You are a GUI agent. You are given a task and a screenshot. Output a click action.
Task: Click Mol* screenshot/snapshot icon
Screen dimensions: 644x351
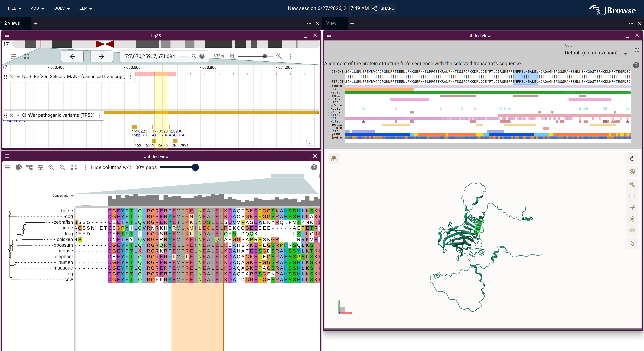[632, 172]
